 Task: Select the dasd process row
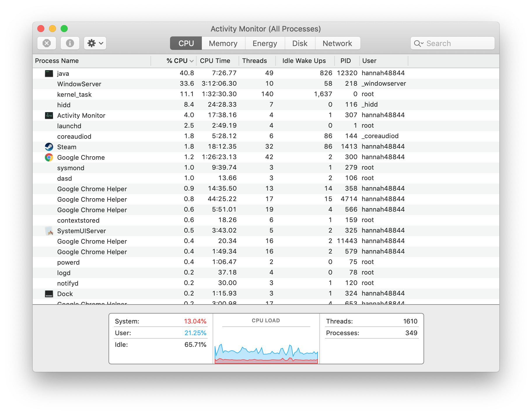(x=266, y=178)
